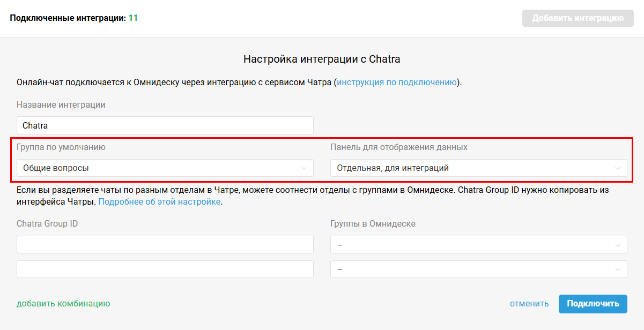Click the 'Название интеграции' field containing Chatra

[x=165, y=125]
